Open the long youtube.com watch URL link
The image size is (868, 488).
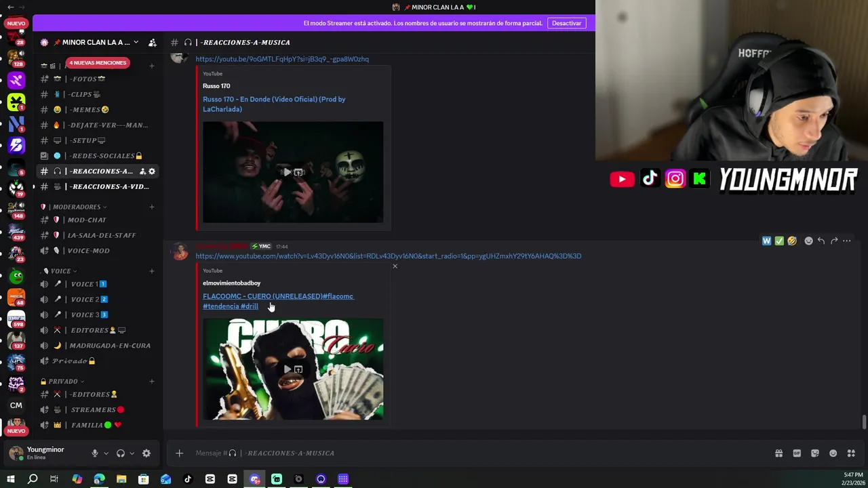(389, 256)
